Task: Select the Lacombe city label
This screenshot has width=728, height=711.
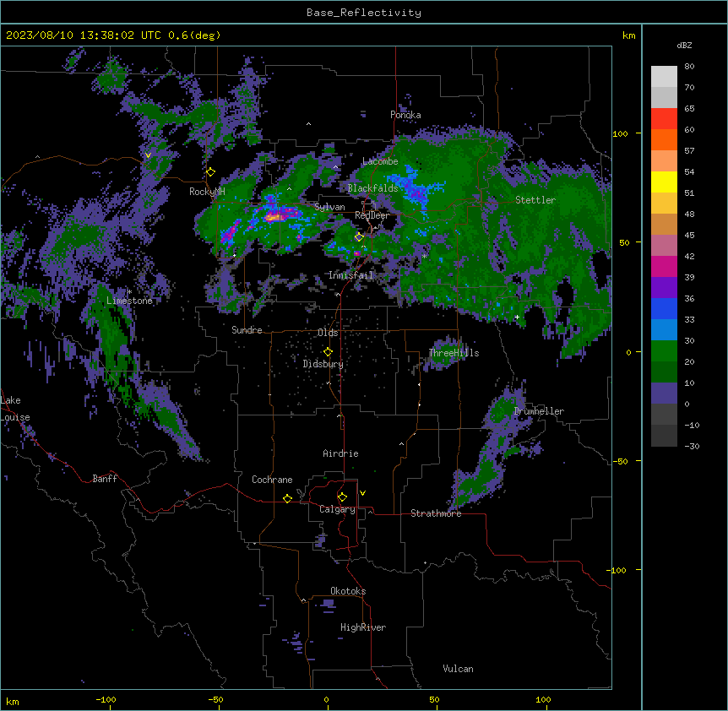Action: [x=380, y=161]
